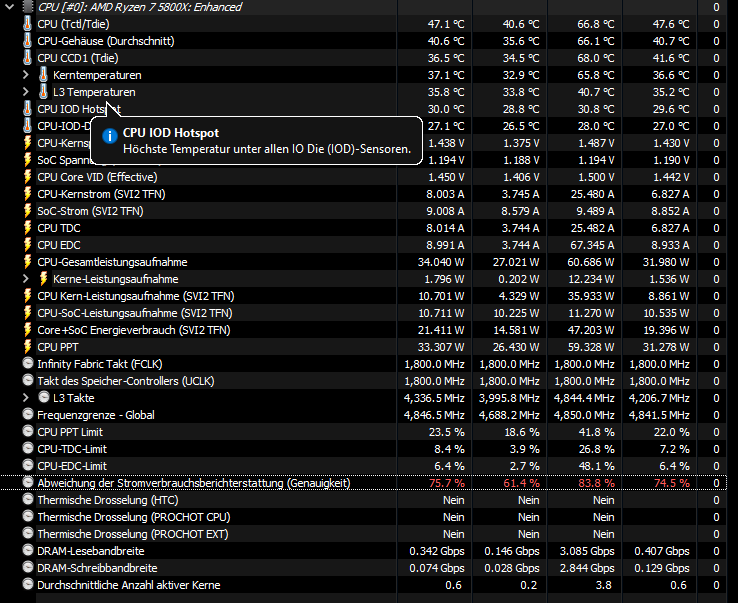Click lightning icon for CPU Core VID (Effective)
Viewport: 738px width, 603px height.
tap(28, 177)
